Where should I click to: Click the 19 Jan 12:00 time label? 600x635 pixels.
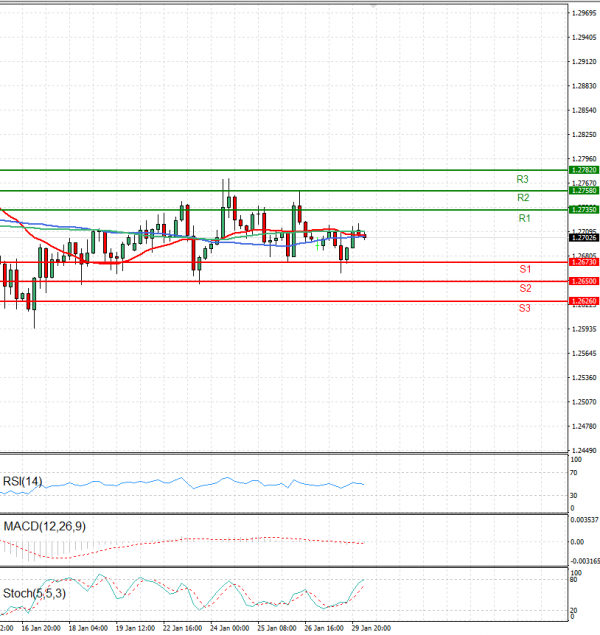coord(135,628)
